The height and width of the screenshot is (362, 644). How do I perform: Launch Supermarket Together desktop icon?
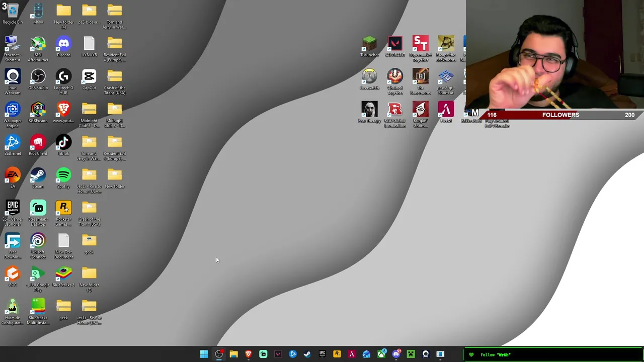coord(421,49)
